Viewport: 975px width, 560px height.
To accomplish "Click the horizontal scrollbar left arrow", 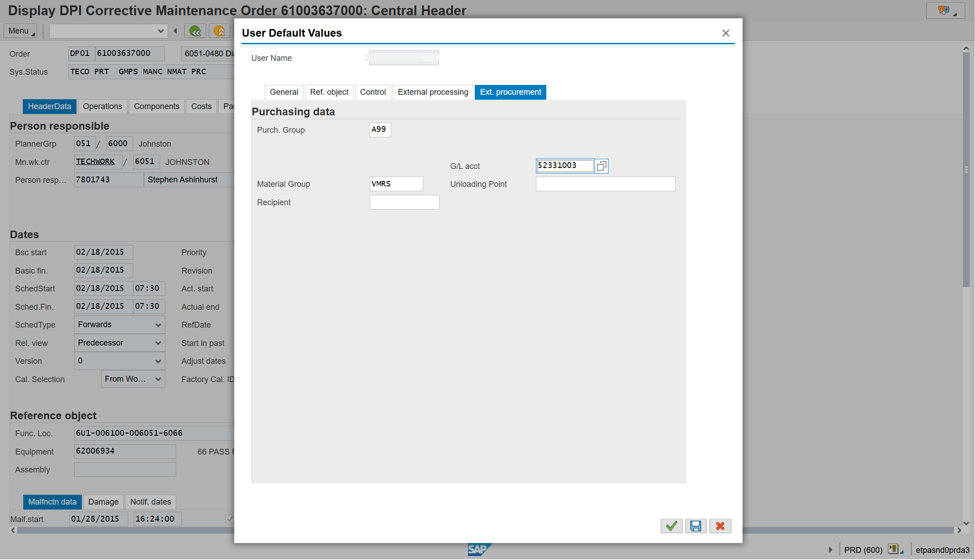I will 13,530.
